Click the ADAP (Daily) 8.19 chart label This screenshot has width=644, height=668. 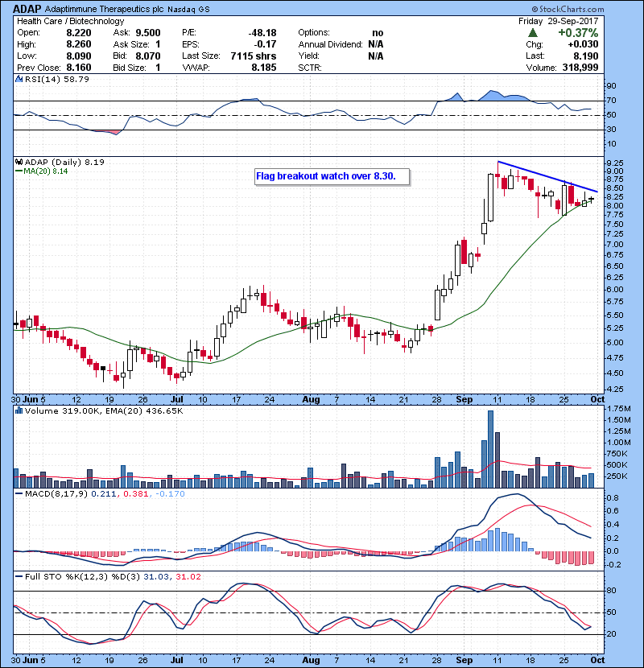click(x=64, y=162)
